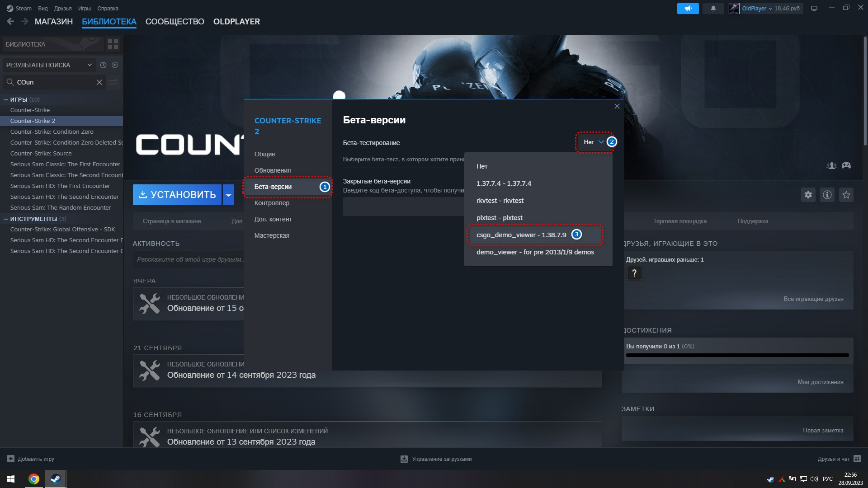The height and width of the screenshot is (488, 868).
Task: Open Chrome from the taskbar
Action: point(34,479)
